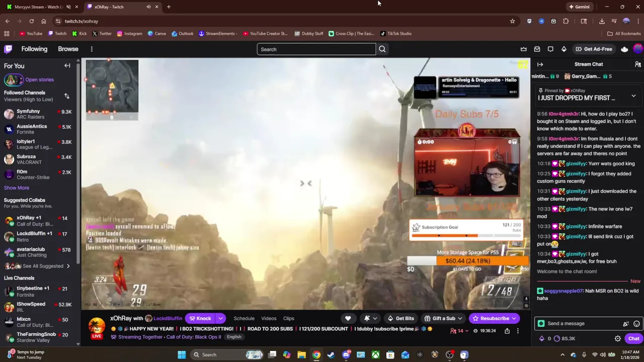
Task: Open the chat celebration party icon
Action: tap(626, 324)
